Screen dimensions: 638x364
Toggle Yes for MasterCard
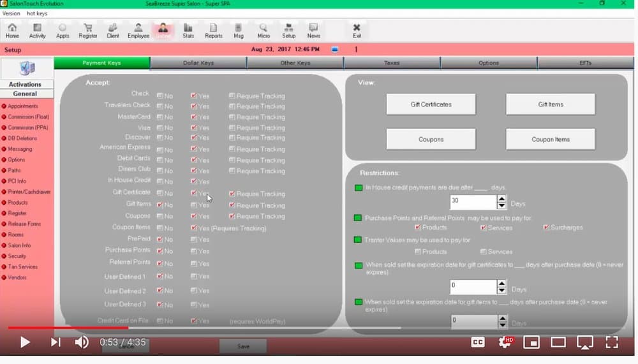[x=194, y=117]
